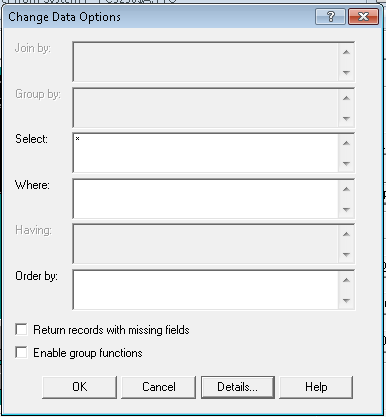Click the Where field scroll down arrow
Image resolution: width=386 pixels, height=417 pixels.
tap(346, 209)
